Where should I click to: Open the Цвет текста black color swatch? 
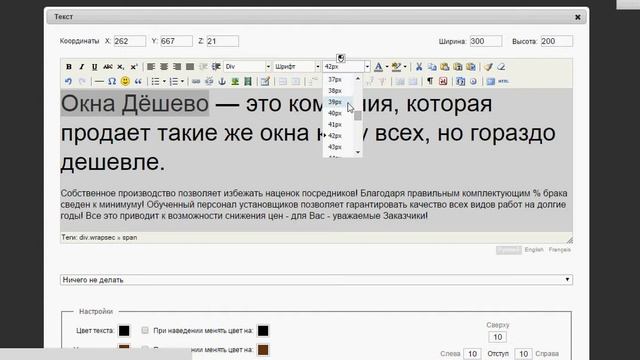(124, 331)
